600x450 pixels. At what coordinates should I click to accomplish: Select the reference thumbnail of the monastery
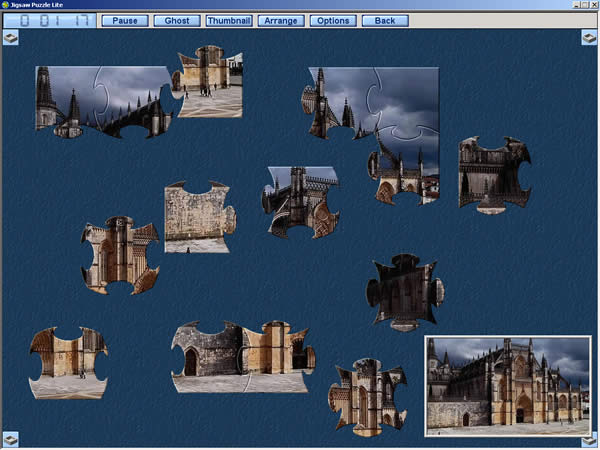(x=508, y=386)
